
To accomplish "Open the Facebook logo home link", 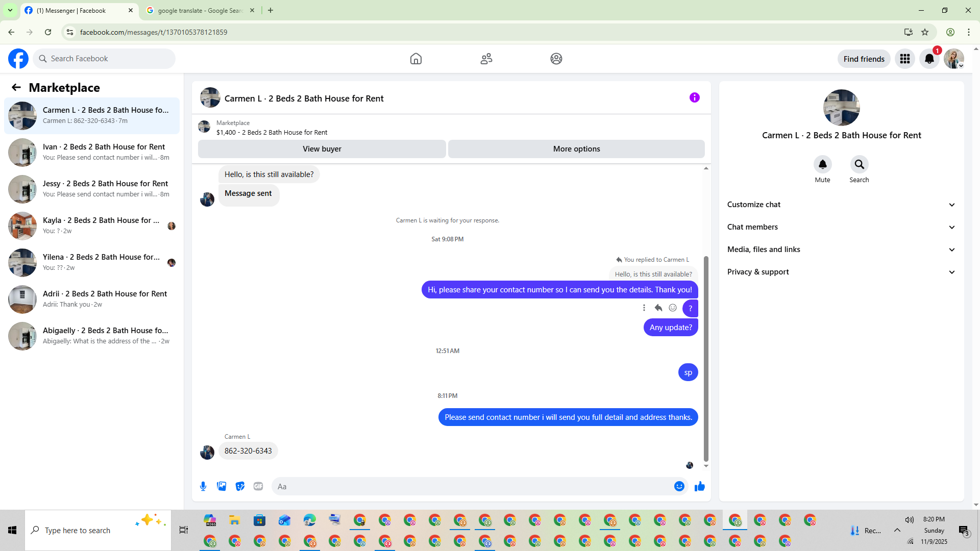I will (18, 59).
